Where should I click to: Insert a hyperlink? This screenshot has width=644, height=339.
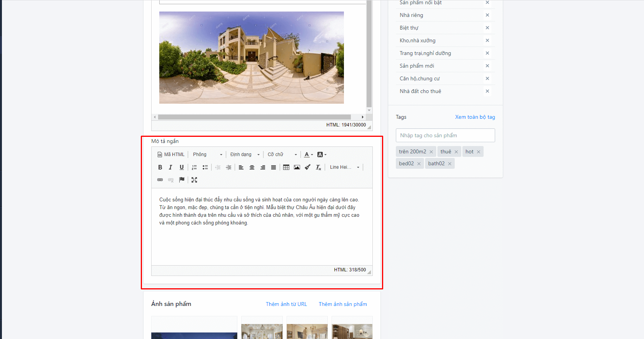160,180
